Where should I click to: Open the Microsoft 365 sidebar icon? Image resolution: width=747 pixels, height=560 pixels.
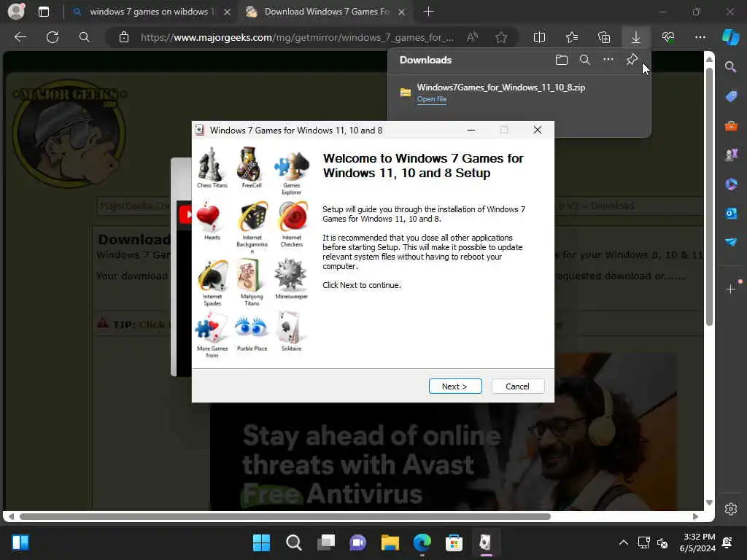(731, 184)
